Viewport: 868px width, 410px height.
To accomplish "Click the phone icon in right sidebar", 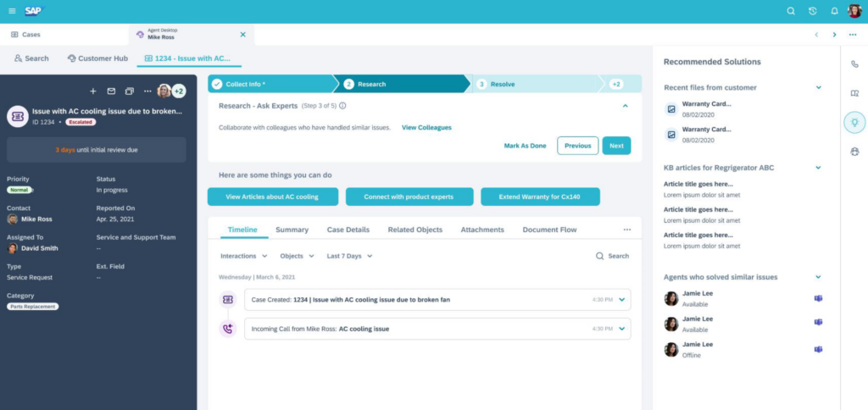I will (x=854, y=64).
